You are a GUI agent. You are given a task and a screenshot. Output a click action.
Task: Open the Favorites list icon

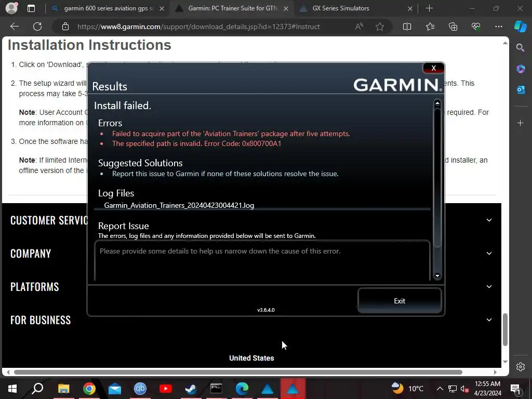(430, 26)
